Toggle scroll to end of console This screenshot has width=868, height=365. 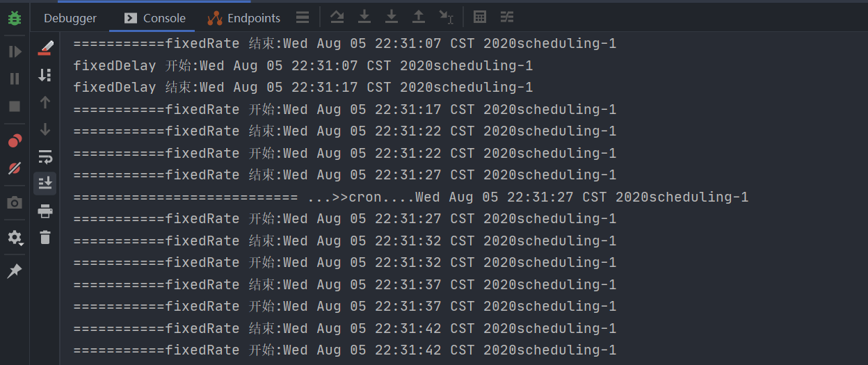[45, 184]
